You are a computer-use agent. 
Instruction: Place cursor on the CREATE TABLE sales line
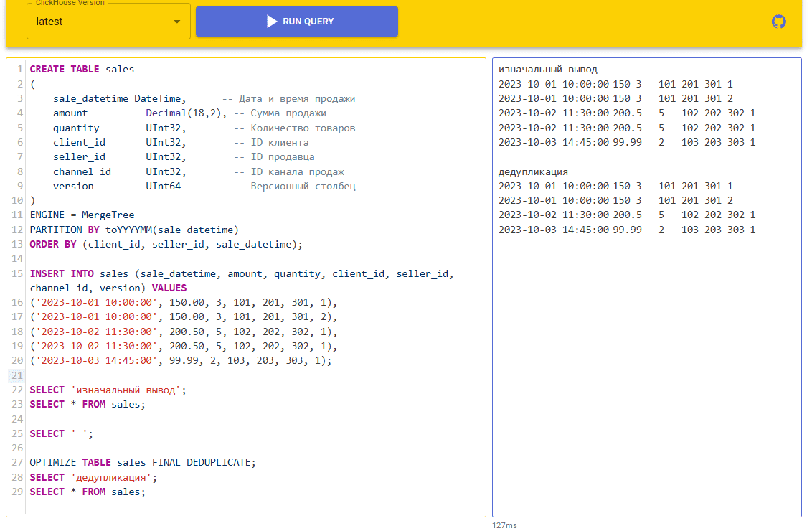tap(82, 70)
